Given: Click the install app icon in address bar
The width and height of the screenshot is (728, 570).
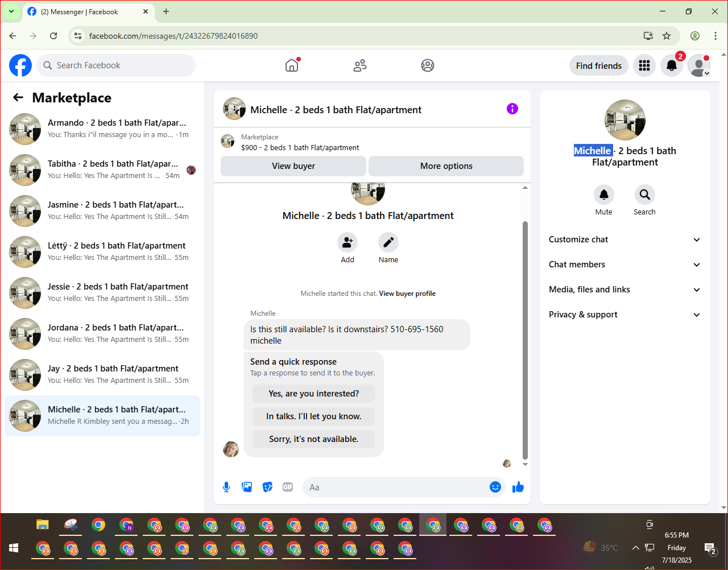Looking at the screenshot, I should click(648, 36).
